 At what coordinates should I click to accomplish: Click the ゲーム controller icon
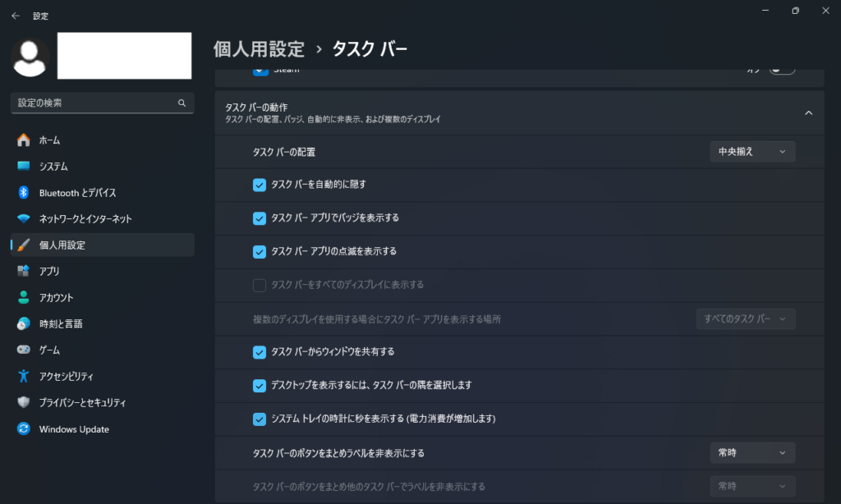tap(24, 350)
